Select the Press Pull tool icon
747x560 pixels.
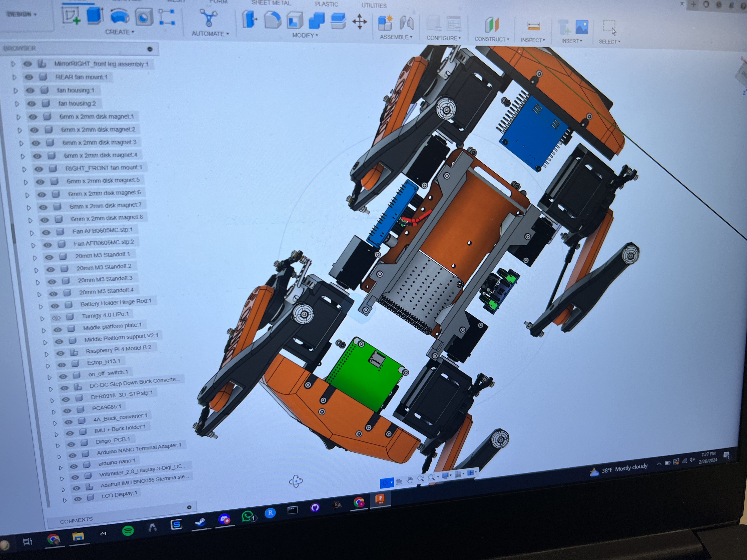[x=250, y=20]
